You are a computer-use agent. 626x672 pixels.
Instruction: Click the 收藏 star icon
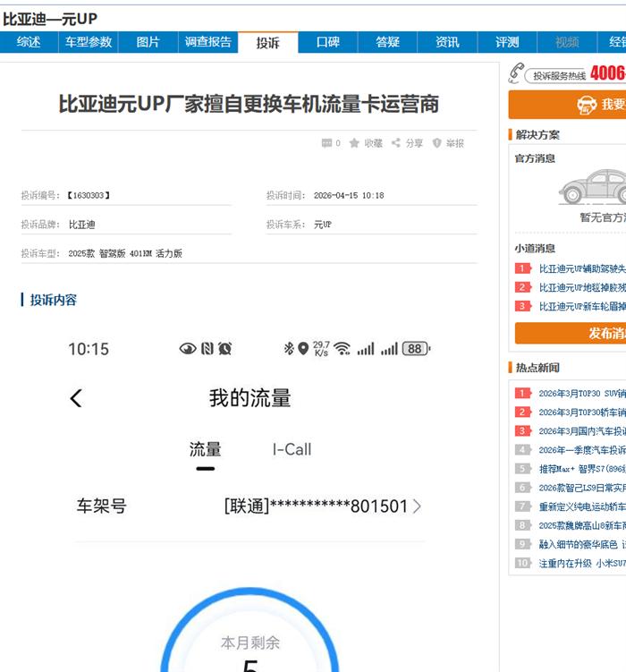tap(354, 143)
